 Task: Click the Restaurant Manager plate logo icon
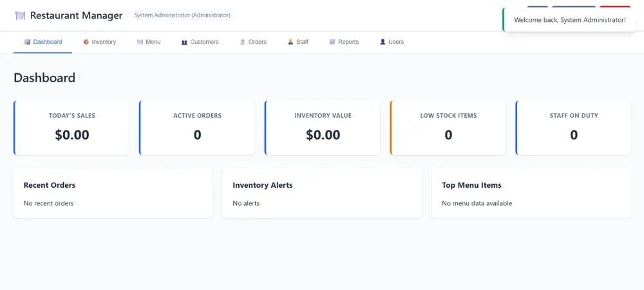(21, 15)
